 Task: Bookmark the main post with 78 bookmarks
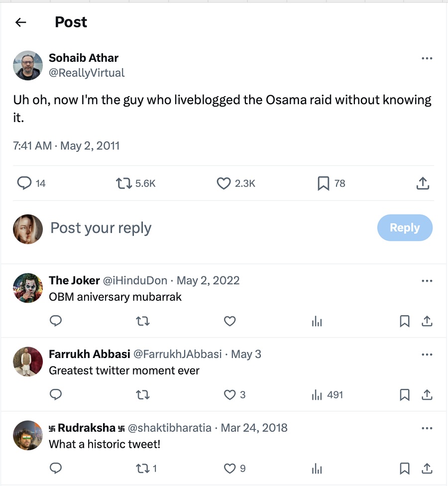click(x=324, y=183)
